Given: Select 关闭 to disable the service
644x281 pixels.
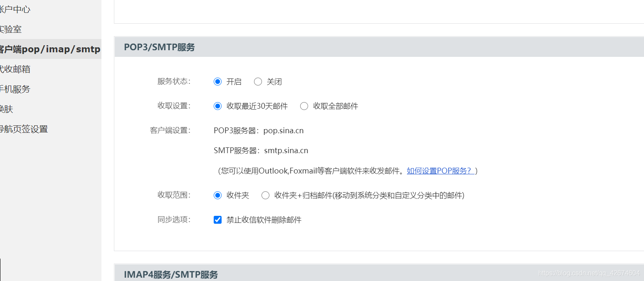Looking at the screenshot, I should [258, 81].
